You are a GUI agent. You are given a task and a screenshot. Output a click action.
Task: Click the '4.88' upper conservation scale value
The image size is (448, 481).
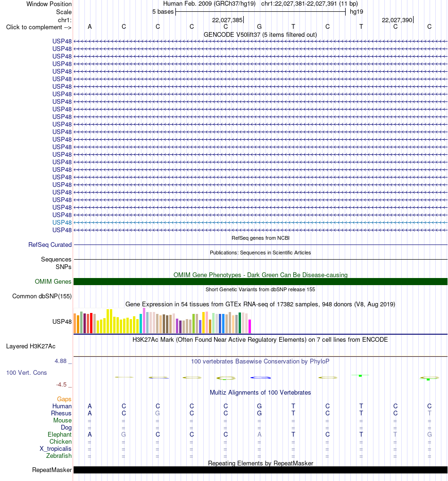(x=61, y=361)
